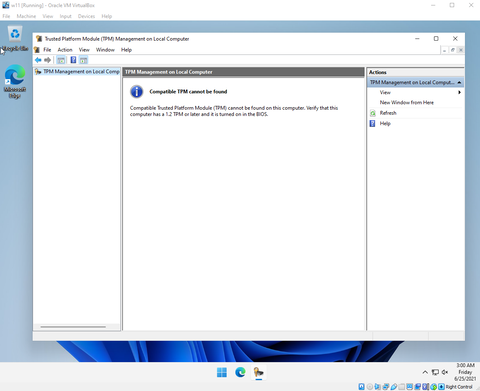Click the network icon in system tray
Screen dimensions: 480x391
[435, 372]
